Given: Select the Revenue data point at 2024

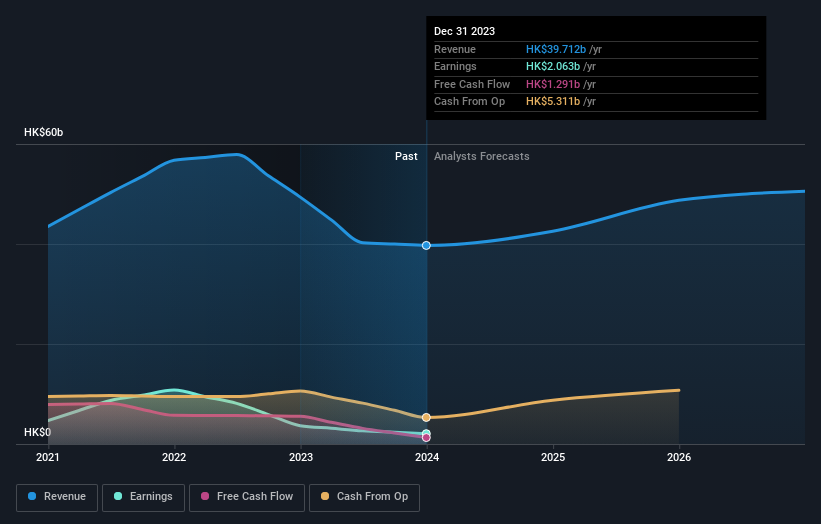Looking at the screenshot, I should click(x=426, y=246).
